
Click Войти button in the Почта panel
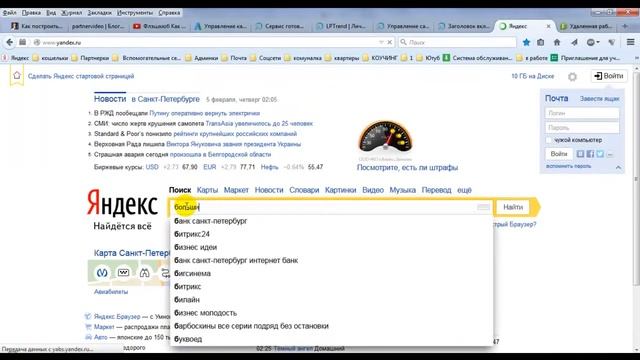click(559, 154)
